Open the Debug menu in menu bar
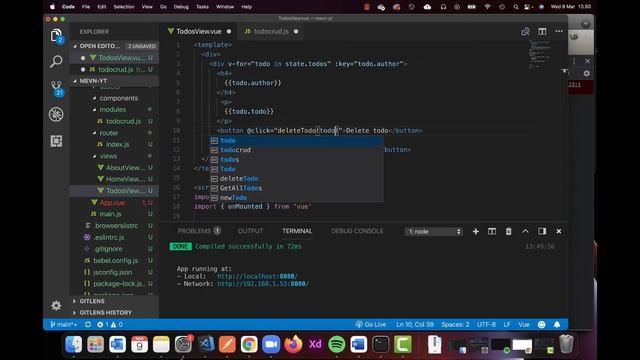The width and height of the screenshot is (640, 360). pyautogui.click(x=181, y=7)
